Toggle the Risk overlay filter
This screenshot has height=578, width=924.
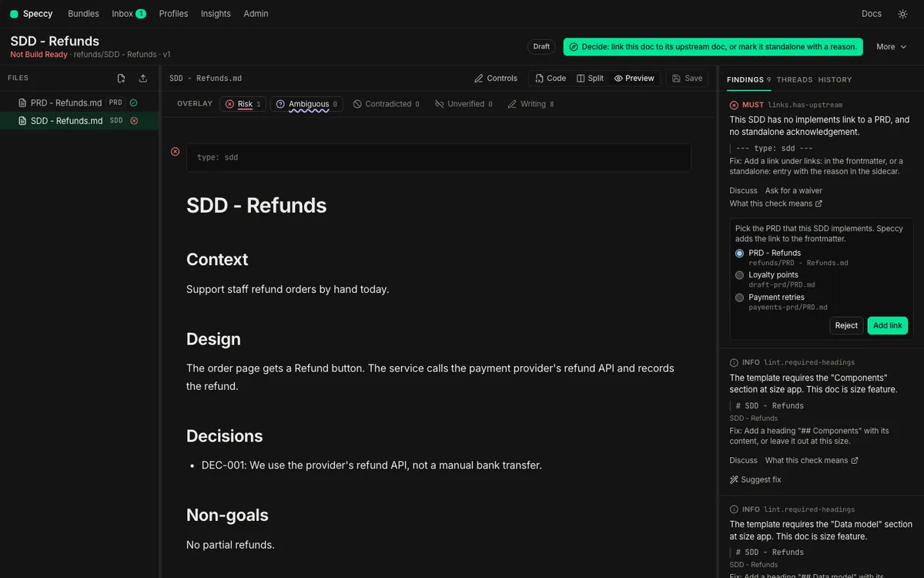pos(243,104)
